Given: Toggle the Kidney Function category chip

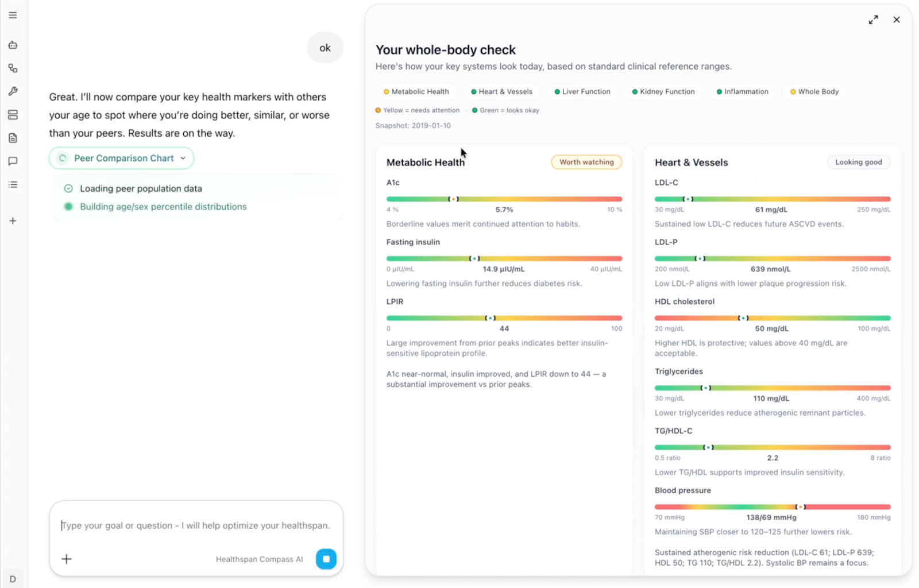Looking at the screenshot, I should click(663, 91).
